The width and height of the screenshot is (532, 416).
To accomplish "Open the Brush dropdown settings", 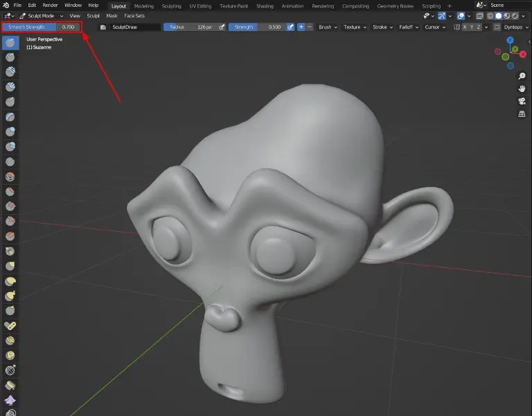I will pos(327,27).
